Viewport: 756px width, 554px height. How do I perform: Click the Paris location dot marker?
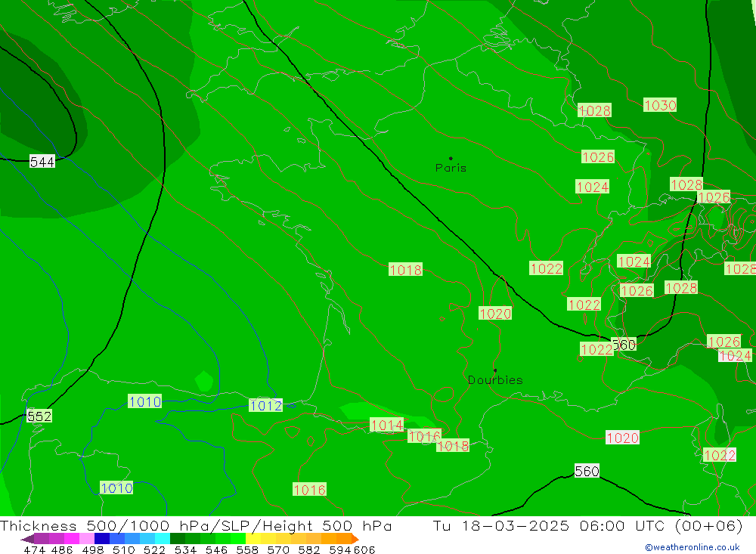tap(451, 158)
